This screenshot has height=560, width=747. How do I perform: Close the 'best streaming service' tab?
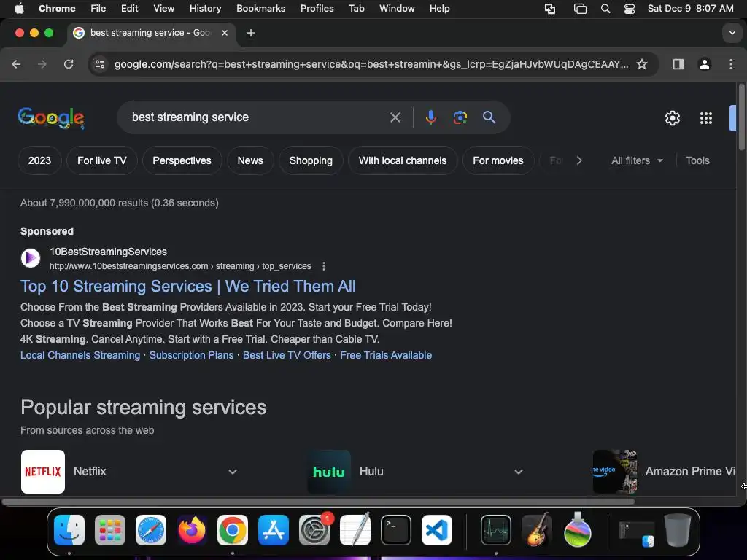[225, 33]
